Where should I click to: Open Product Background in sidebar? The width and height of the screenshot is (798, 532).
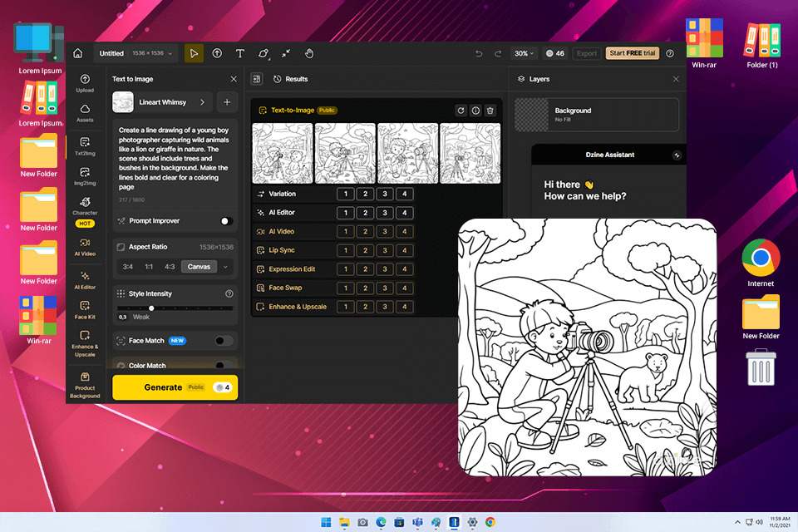(85, 385)
